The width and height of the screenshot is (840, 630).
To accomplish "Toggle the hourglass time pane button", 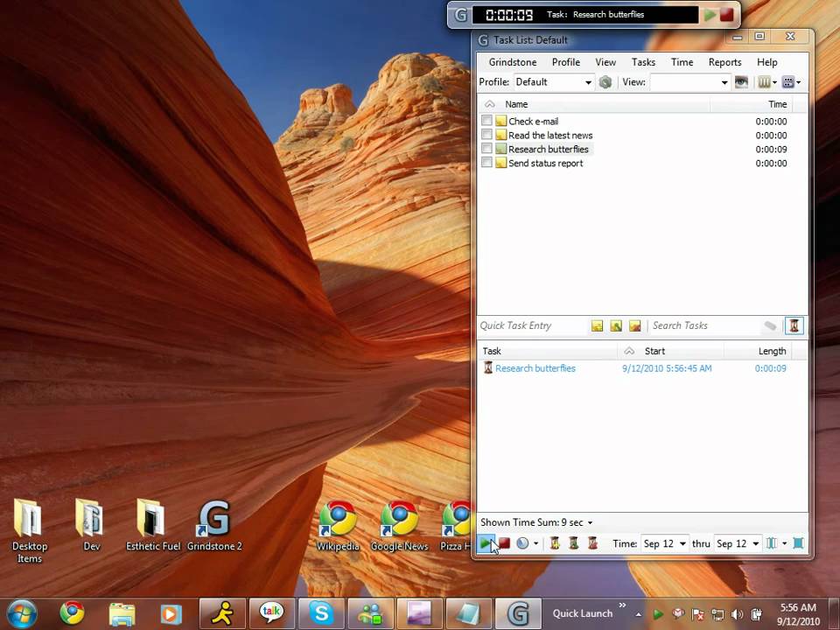I will tap(794, 325).
